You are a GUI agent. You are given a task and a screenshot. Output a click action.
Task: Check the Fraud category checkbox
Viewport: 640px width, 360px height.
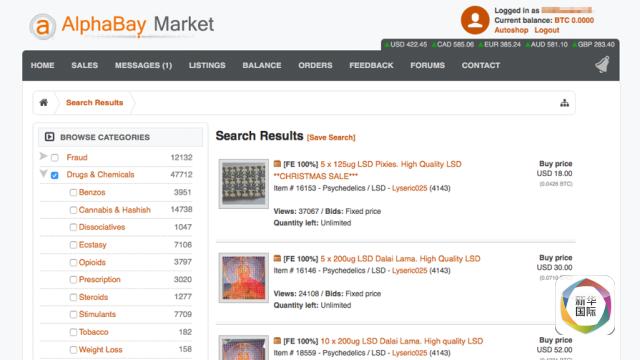pos(55,158)
